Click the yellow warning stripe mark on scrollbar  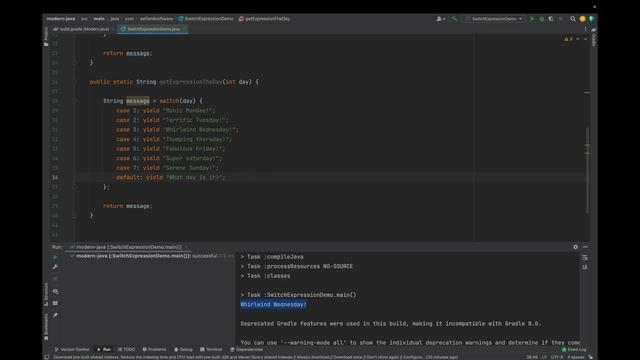coord(587,93)
